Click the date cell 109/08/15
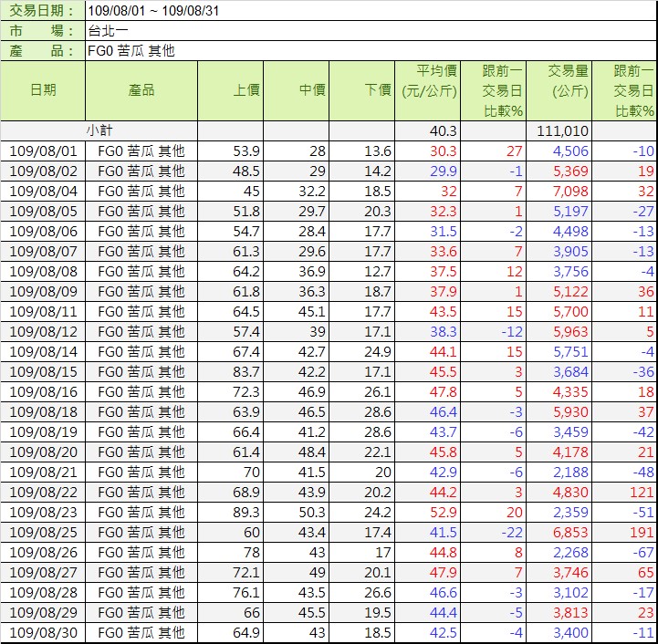The height and width of the screenshot is (644, 658). (43, 372)
